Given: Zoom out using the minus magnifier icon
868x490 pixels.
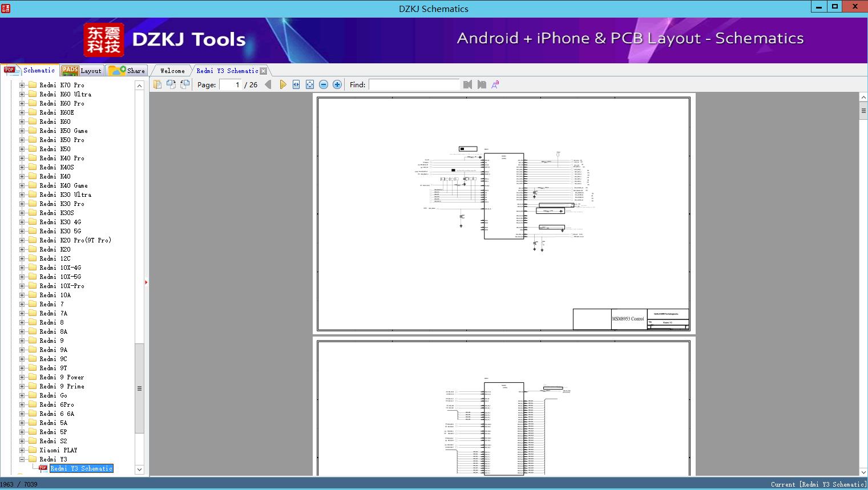Looking at the screenshot, I should 323,84.
